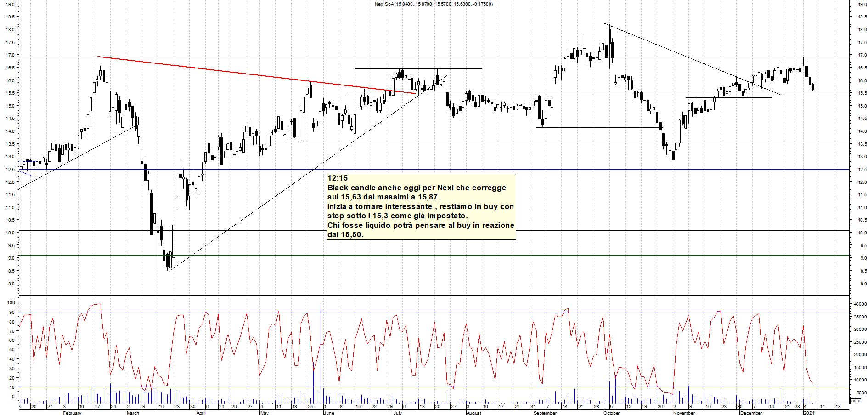
Task: Click the note line starting 'Chi fosse liquido'
Action: (x=421, y=225)
